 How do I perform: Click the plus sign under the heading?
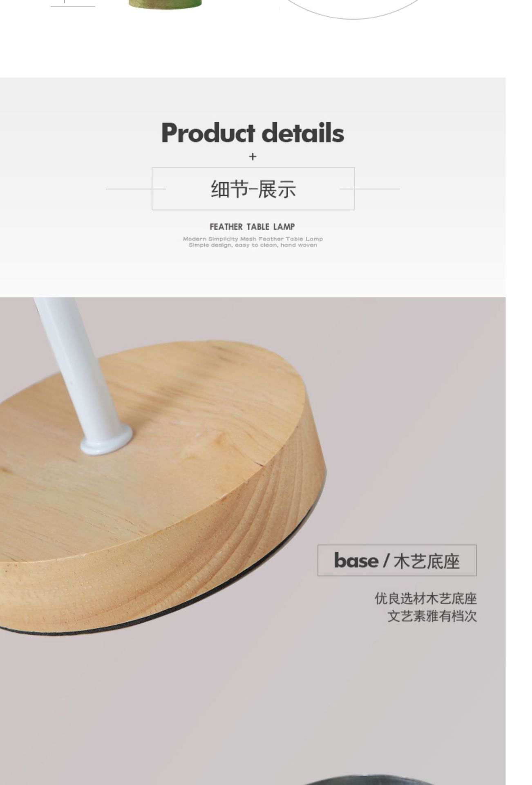(x=253, y=157)
